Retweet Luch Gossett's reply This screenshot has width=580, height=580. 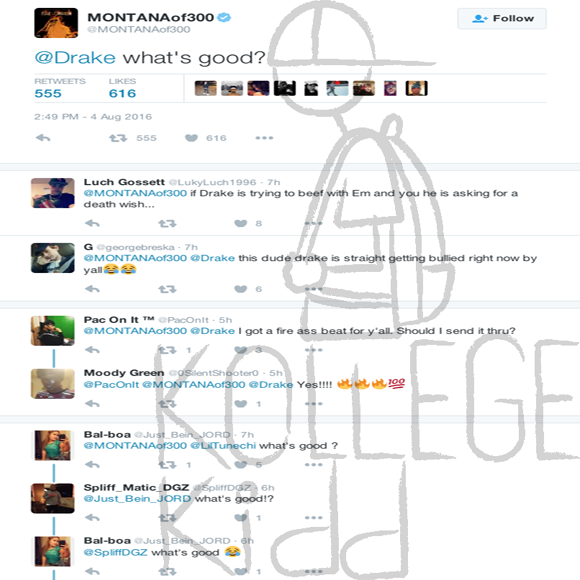[167, 223]
